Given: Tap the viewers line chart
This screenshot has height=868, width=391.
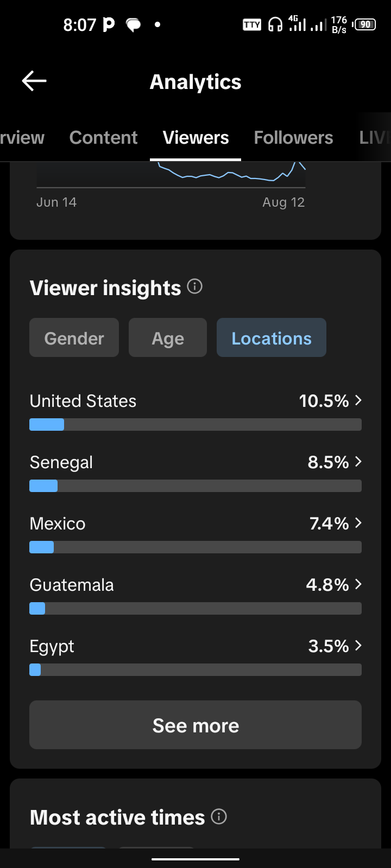Looking at the screenshot, I should pos(171,175).
